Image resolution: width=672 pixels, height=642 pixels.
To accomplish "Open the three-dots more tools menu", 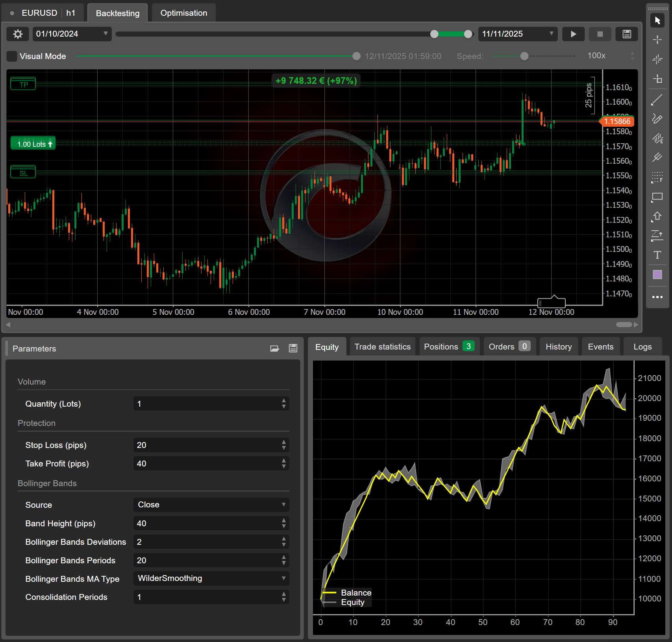I will (657, 297).
